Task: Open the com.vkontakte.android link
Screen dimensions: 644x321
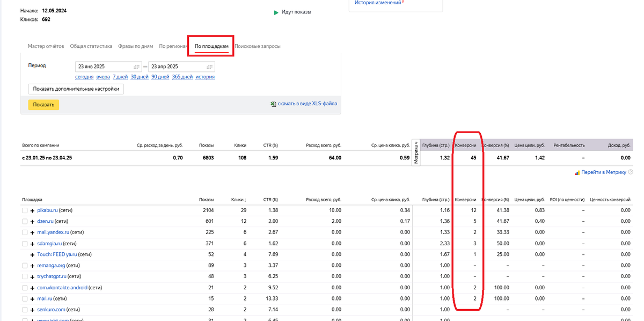Action: [62, 288]
